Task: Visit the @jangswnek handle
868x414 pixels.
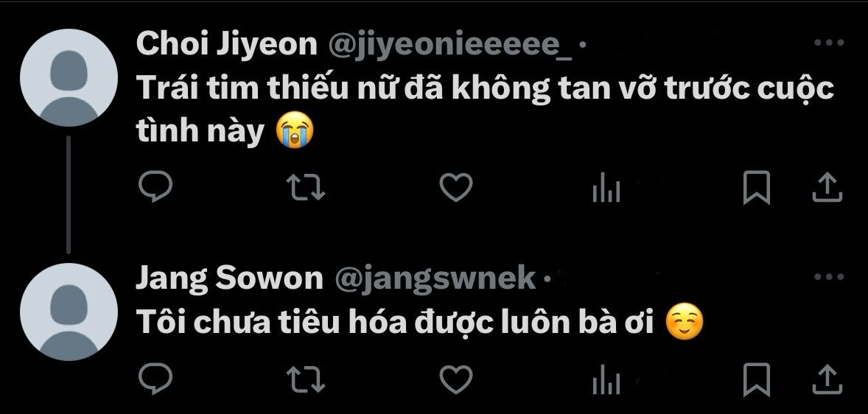Action: click(x=435, y=279)
